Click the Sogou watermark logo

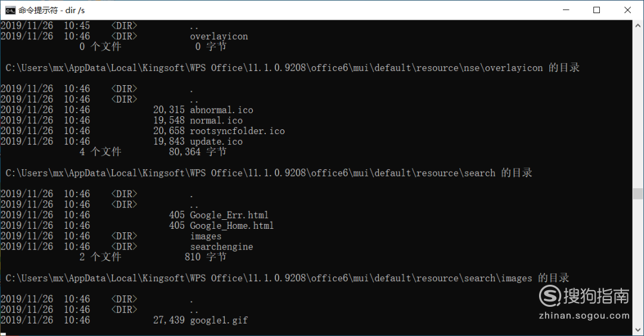coord(584,303)
